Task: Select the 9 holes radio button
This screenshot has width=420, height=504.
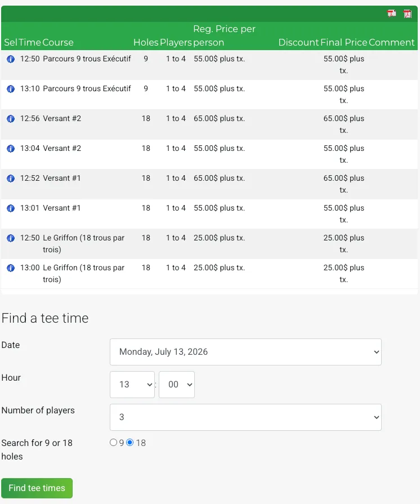Action: pos(113,443)
